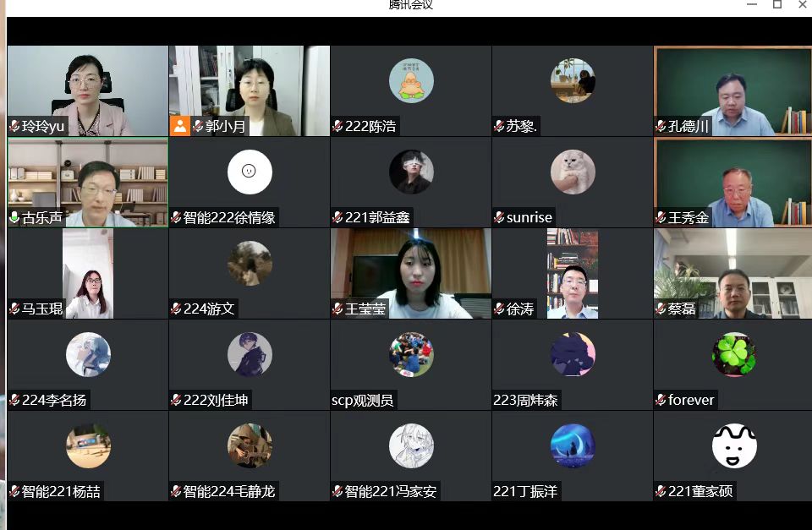Click 222陈浩's cartoon avatar
Screen dimensions: 812x530
coord(411,81)
